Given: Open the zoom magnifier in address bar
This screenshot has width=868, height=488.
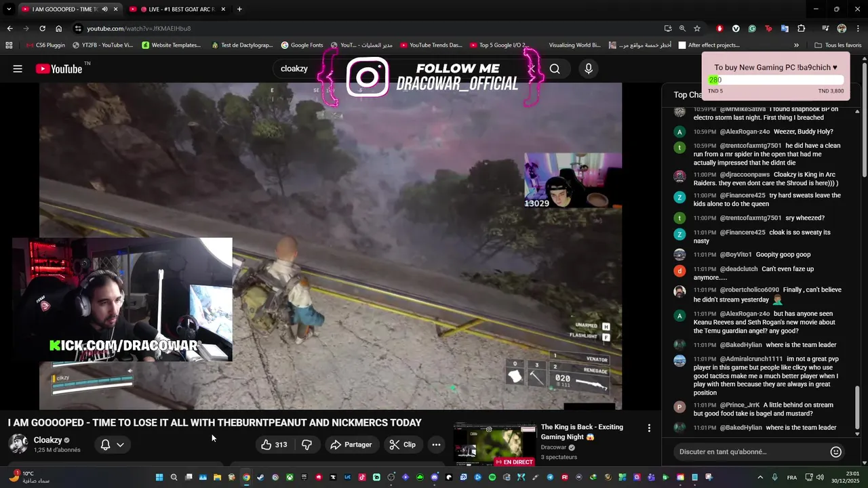Looking at the screenshot, I should click(x=682, y=28).
